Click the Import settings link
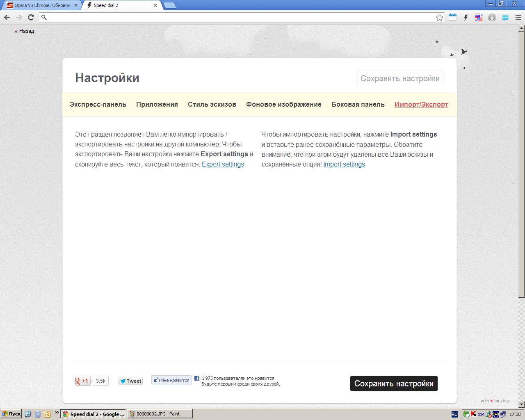 [344, 164]
